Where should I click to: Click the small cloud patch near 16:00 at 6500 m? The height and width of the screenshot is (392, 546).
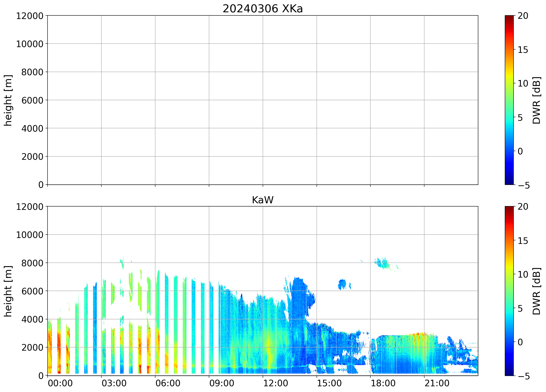tap(342, 284)
